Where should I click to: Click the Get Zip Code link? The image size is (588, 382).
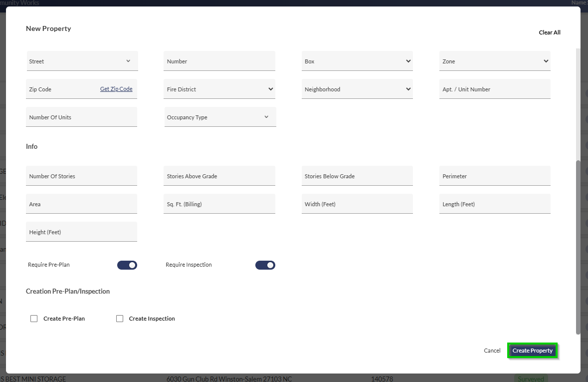coord(116,89)
